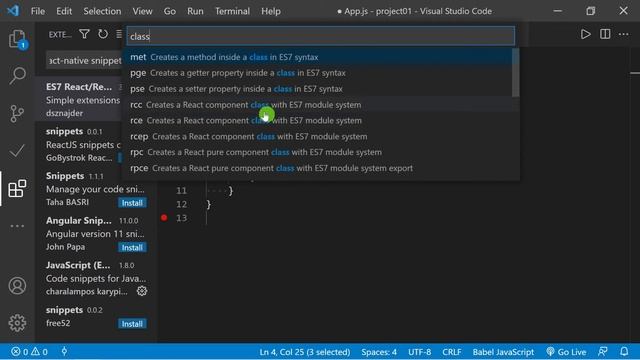Refresh the extensions list
This screenshot has width=640, height=360.
tap(103, 34)
